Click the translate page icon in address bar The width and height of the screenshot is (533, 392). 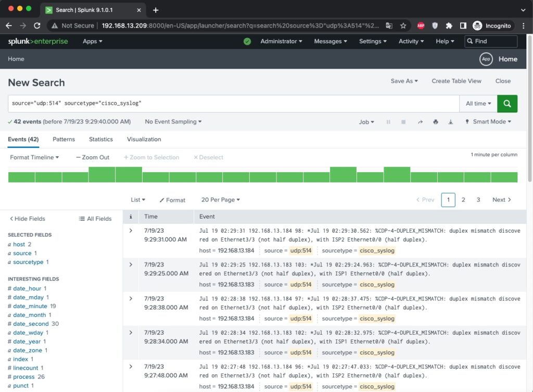click(389, 26)
